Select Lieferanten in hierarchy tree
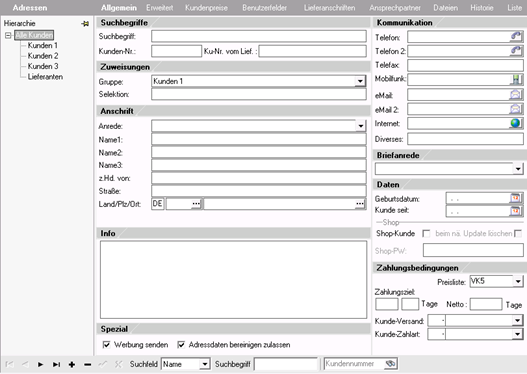The height and width of the screenshot is (374, 527). tap(45, 77)
